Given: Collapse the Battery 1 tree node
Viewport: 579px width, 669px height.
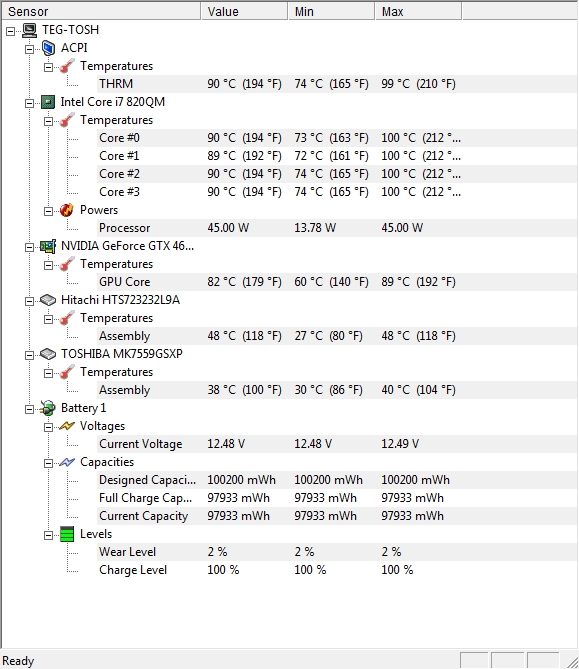Looking at the screenshot, I should [29, 409].
